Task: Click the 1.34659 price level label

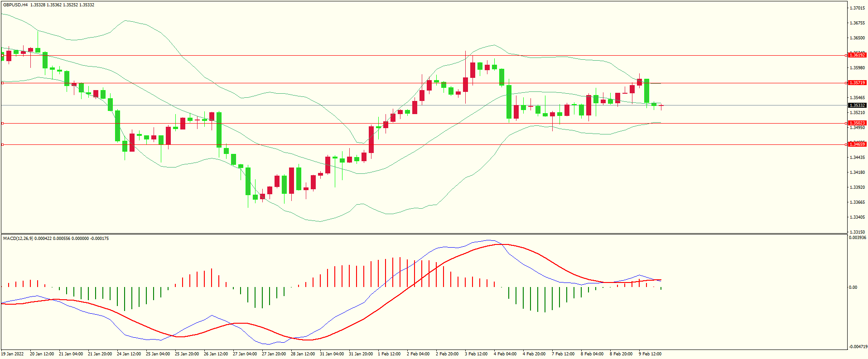Action: pos(857,144)
